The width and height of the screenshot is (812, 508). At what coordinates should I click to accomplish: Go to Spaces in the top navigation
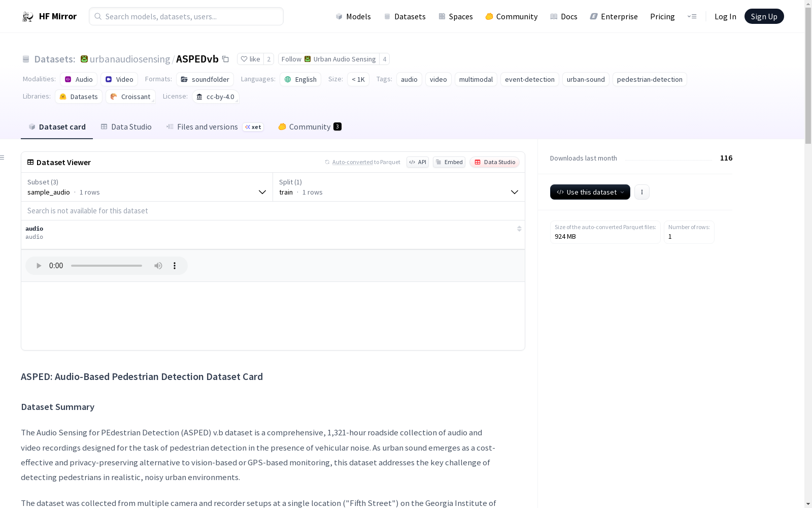[456, 17]
